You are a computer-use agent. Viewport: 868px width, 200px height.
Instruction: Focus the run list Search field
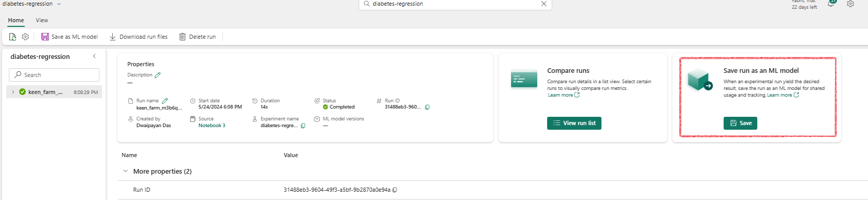pos(54,75)
